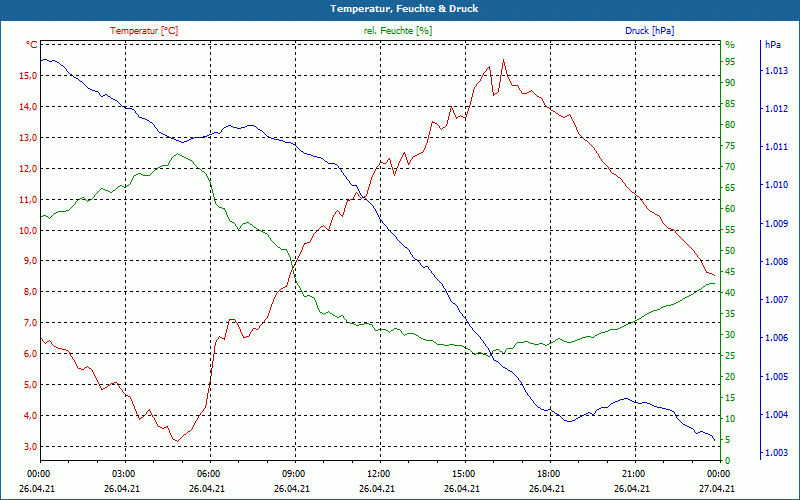Click the 12,0 temperature axis value
The image size is (800, 500).
tap(28, 168)
